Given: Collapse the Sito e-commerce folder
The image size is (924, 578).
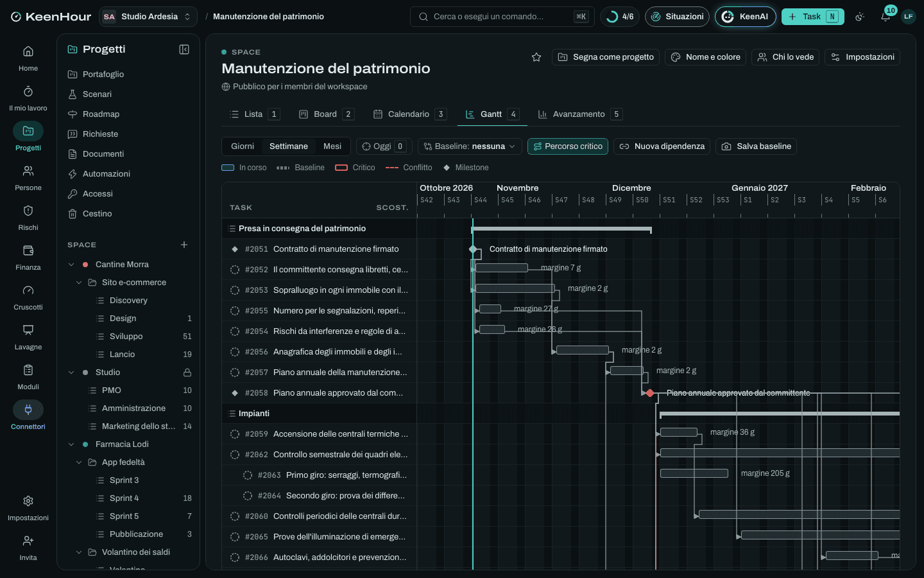Looking at the screenshot, I should tap(79, 283).
